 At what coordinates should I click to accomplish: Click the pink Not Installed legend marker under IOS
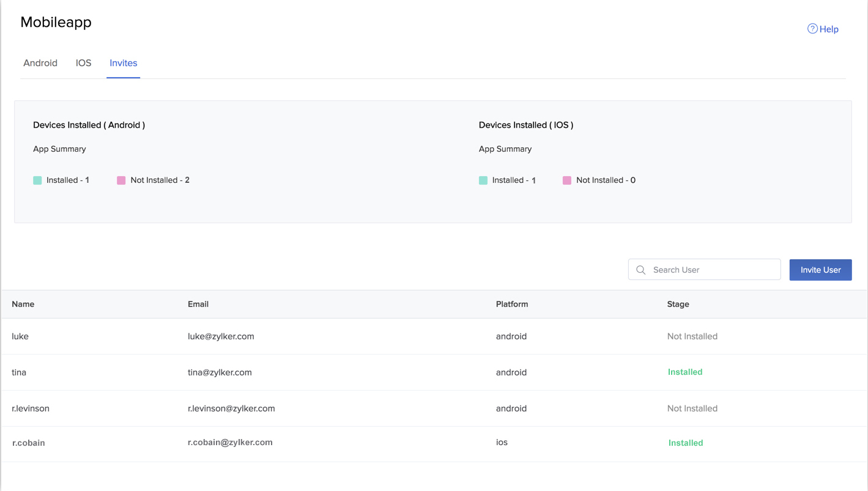566,180
